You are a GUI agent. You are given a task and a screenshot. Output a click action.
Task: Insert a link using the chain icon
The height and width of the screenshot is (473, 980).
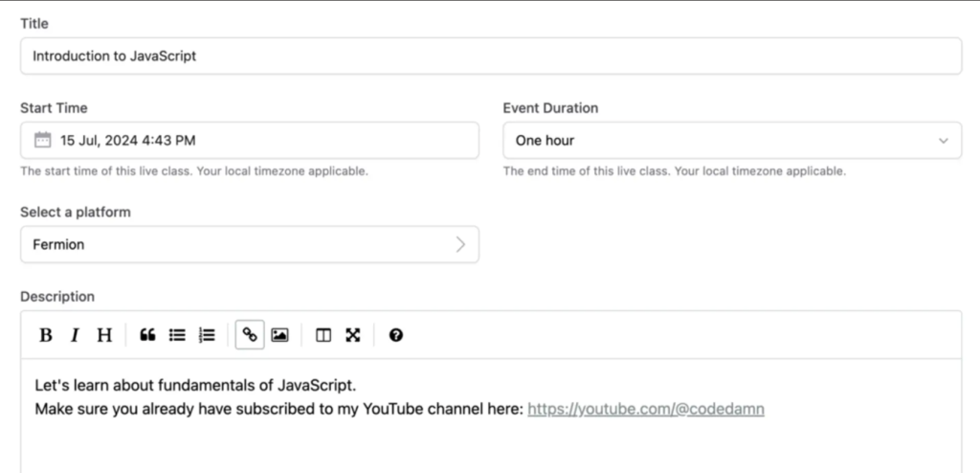pos(250,335)
